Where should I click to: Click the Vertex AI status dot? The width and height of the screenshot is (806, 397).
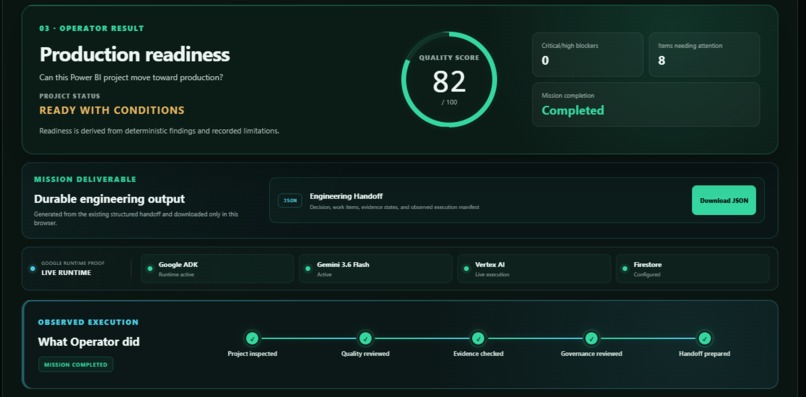[x=466, y=268]
